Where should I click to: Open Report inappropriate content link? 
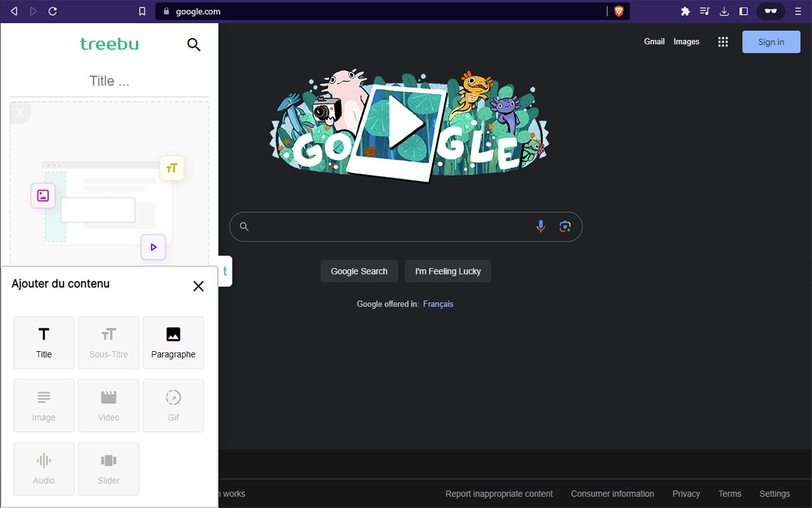click(x=499, y=493)
